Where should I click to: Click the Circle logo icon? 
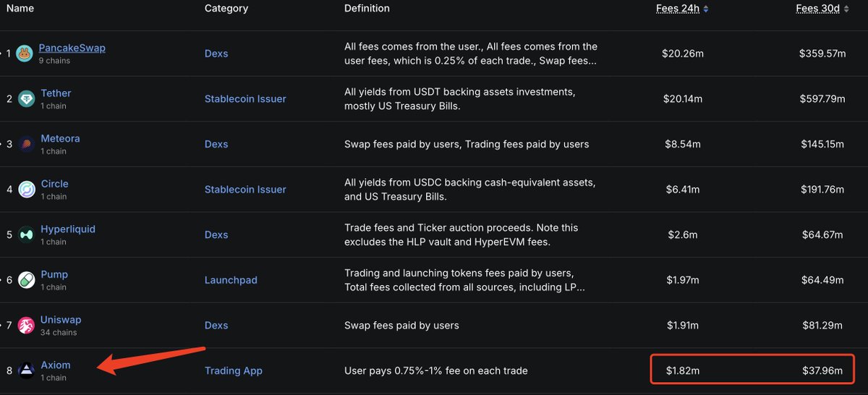27,190
